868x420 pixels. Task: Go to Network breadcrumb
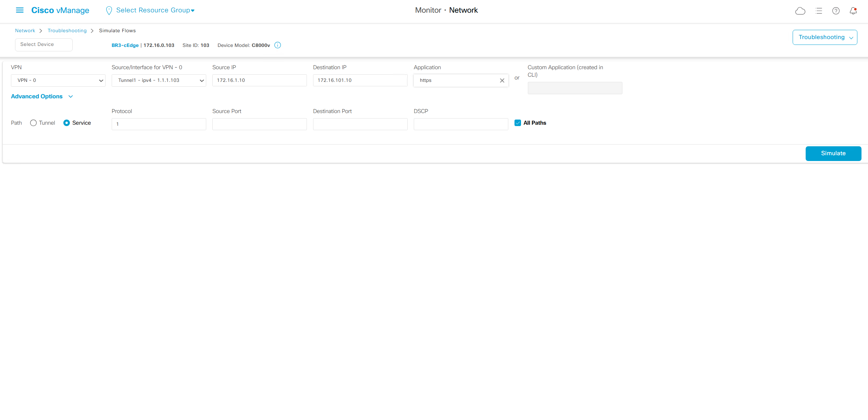pos(25,31)
